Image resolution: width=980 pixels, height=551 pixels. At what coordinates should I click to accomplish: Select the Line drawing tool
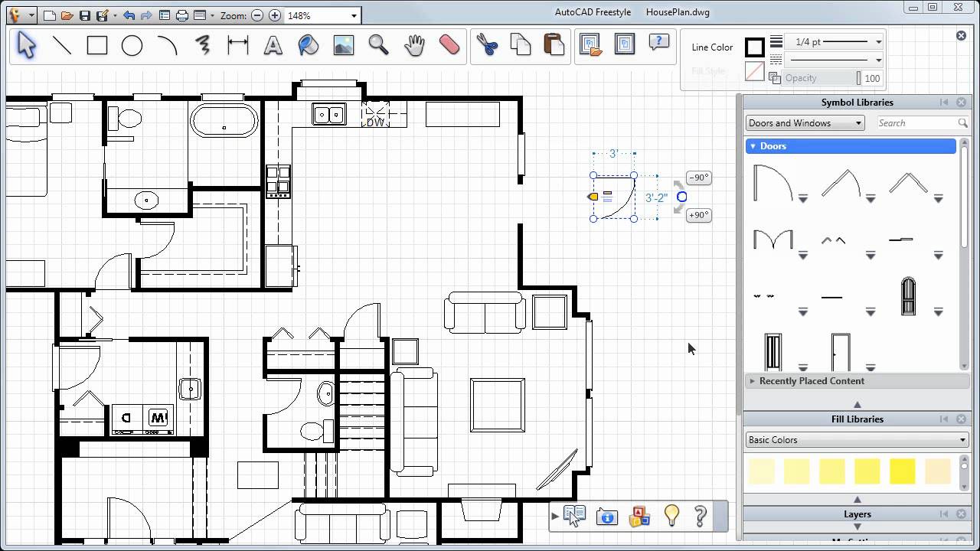(62, 45)
